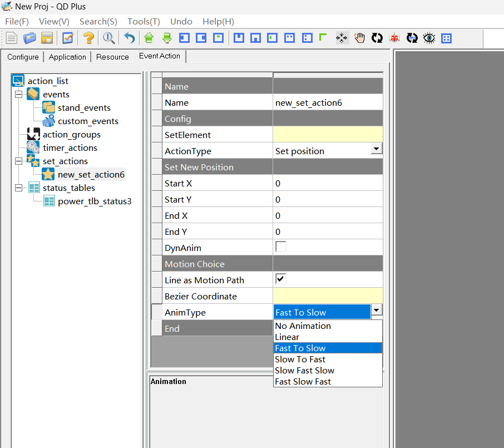Click the green corner bracket icon
Screen dimensions: 504x448
click(323, 37)
